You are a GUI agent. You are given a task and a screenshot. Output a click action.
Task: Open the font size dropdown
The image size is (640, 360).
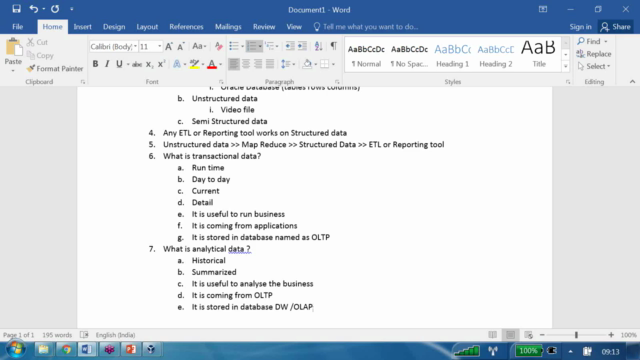[x=160, y=47]
